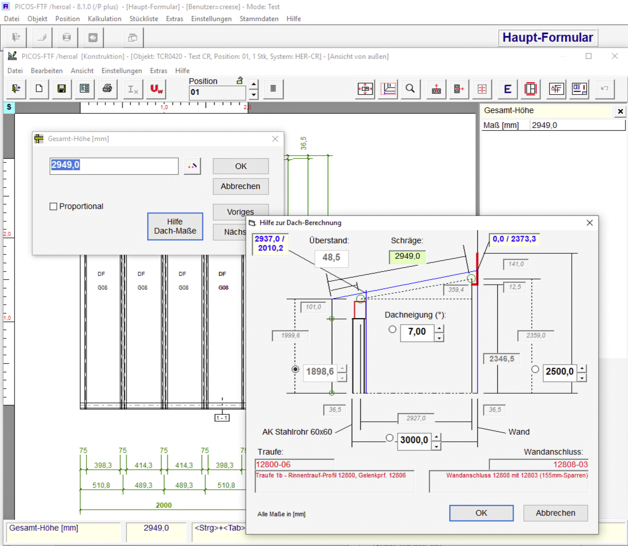Click the Uw thermal value icon
This screenshot has width=628, height=546.
(x=157, y=89)
